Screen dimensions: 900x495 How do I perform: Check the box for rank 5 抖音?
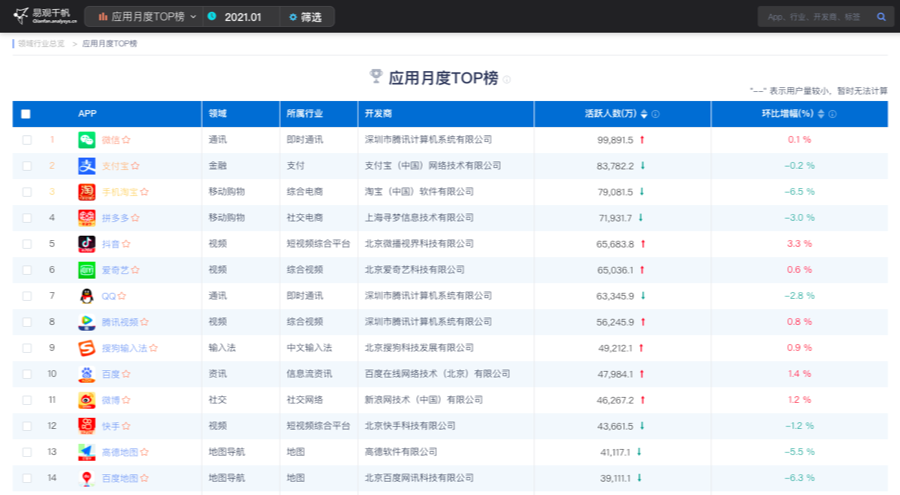coord(27,244)
